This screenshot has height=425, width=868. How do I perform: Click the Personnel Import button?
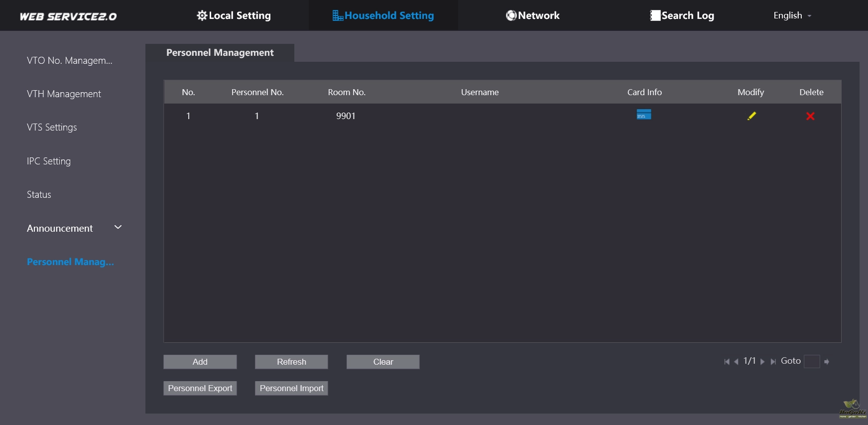point(291,388)
